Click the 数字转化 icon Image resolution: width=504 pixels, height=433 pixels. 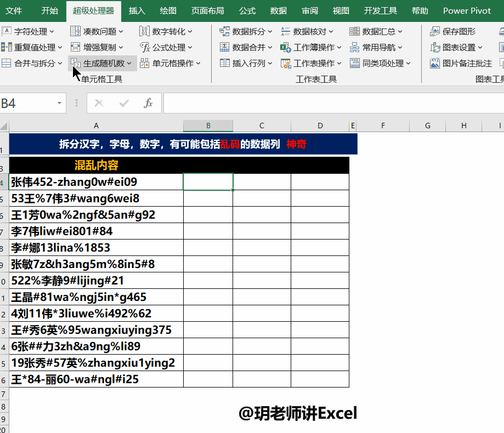(x=145, y=31)
